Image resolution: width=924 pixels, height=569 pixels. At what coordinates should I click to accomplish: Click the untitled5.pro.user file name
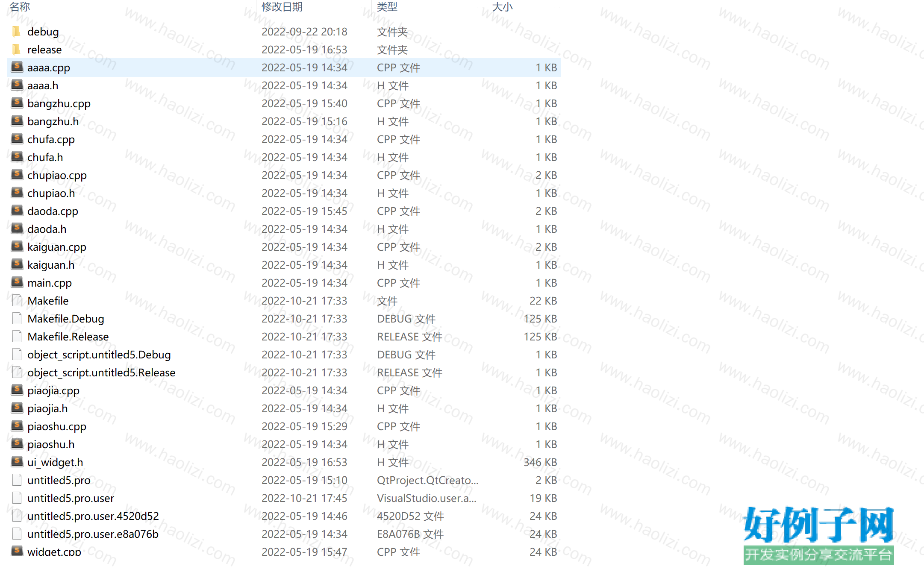click(x=71, y=498)
